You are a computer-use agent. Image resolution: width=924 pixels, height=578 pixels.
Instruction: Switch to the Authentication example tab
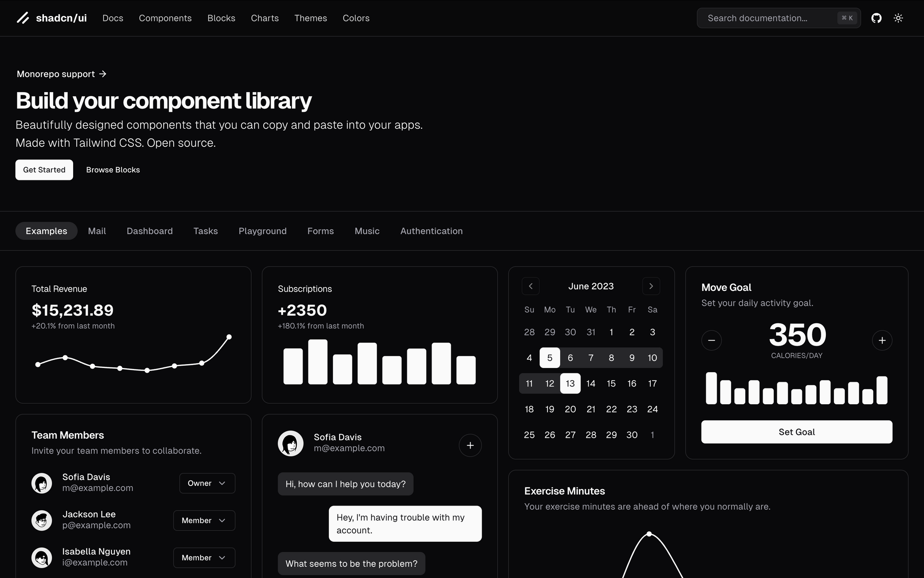431,231
